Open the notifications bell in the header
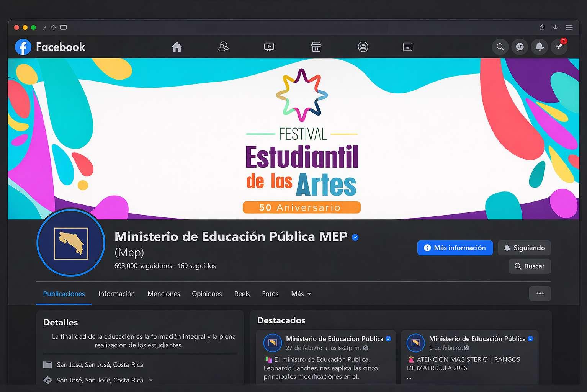 tap(540, 47)
